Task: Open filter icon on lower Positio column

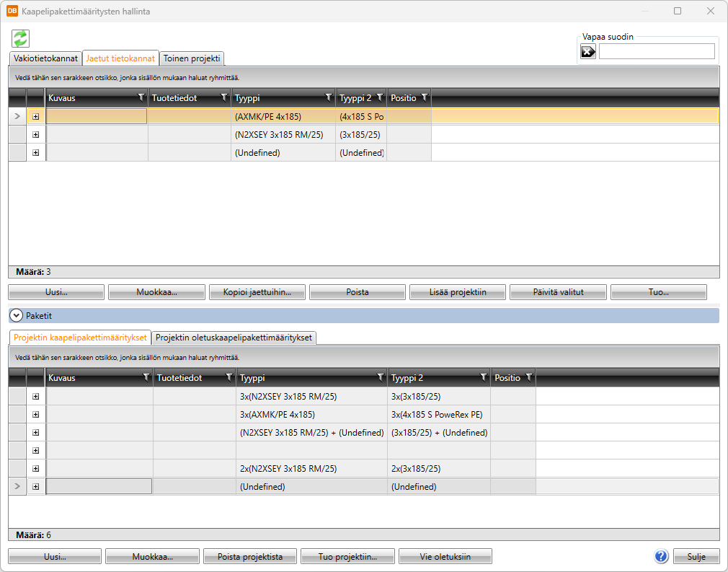Action: (x=529, y=377)
